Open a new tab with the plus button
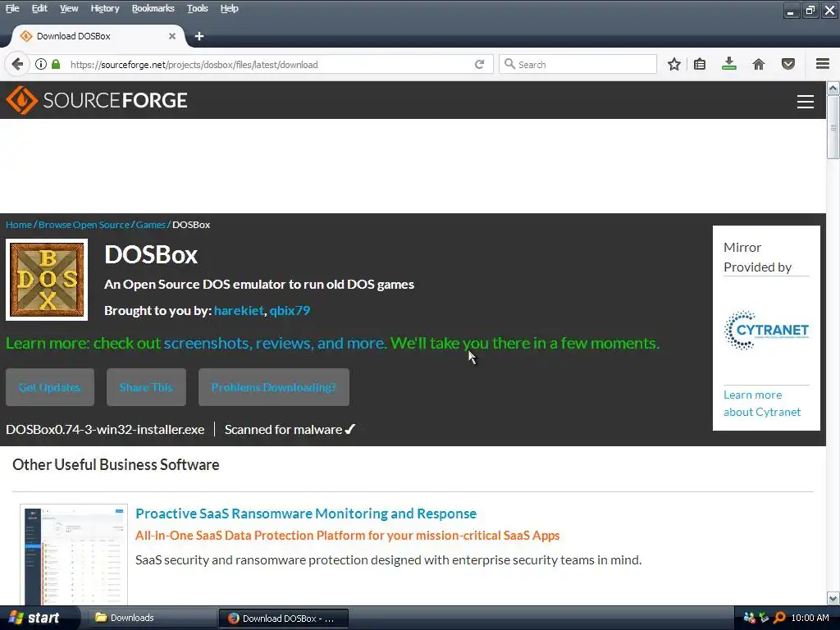Image resolution: width=840 pixels, height=630 pixels. (x=199, y=36)
